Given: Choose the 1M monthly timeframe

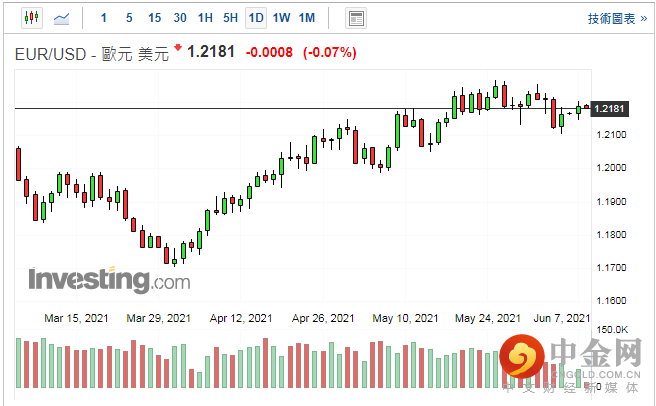Looking at the screenshot, I should coord(307,18).
